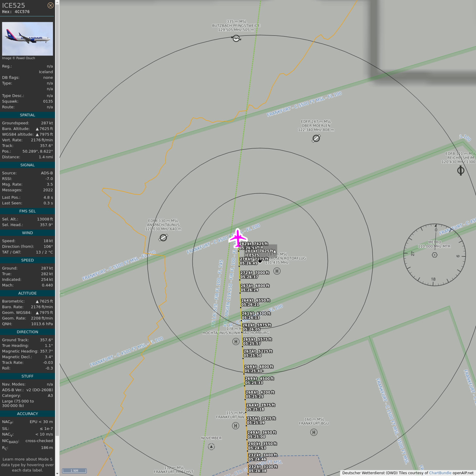Click the 05:26:37 track point at 7000 ft

click(240, 280)
